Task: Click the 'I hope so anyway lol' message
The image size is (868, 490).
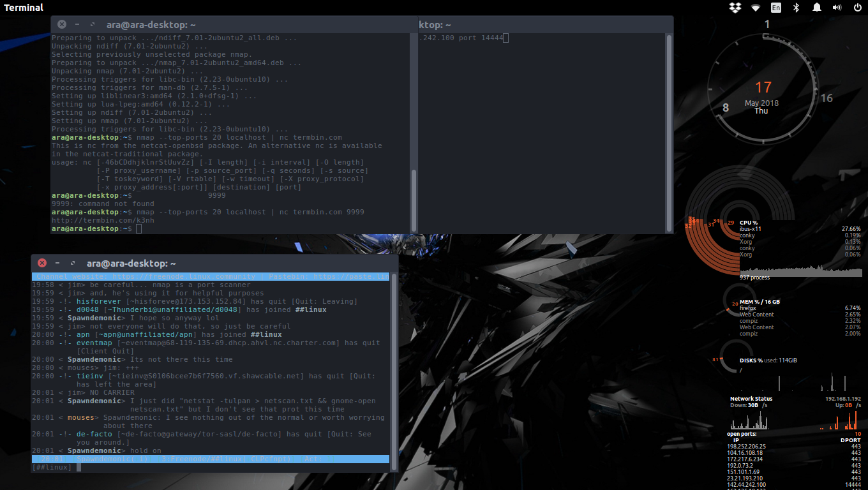Action: pos(174,318)
